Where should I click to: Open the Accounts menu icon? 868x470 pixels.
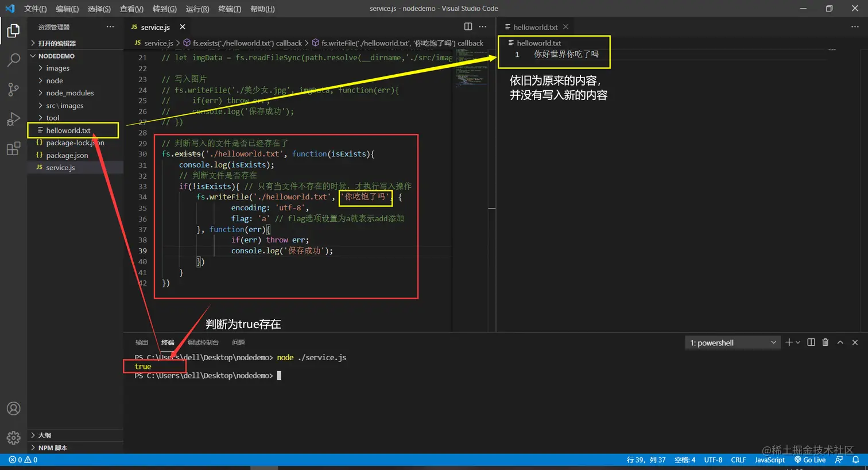(13, 409)
